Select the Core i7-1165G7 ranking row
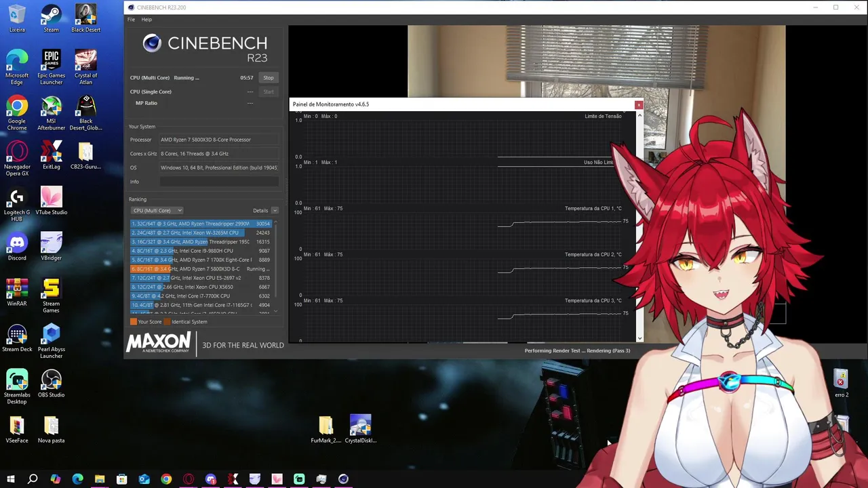 (201, 305)
